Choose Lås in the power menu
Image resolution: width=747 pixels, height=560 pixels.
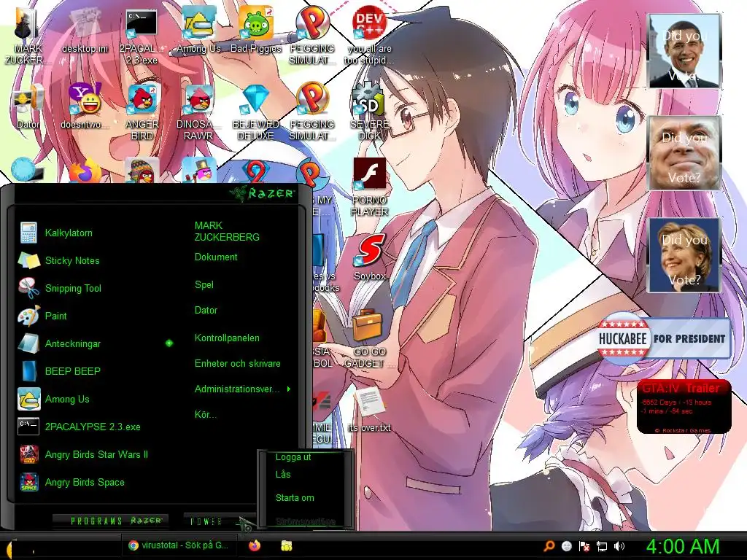click(x=283, y=474)
